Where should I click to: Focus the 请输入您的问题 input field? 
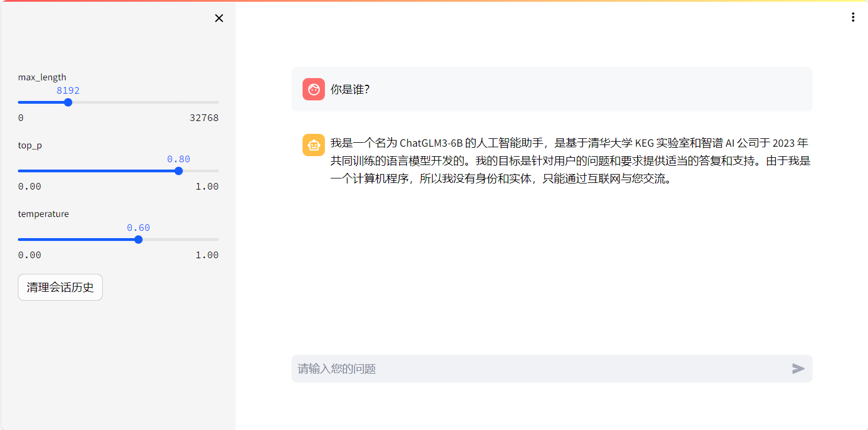click(x=536, y=369)
